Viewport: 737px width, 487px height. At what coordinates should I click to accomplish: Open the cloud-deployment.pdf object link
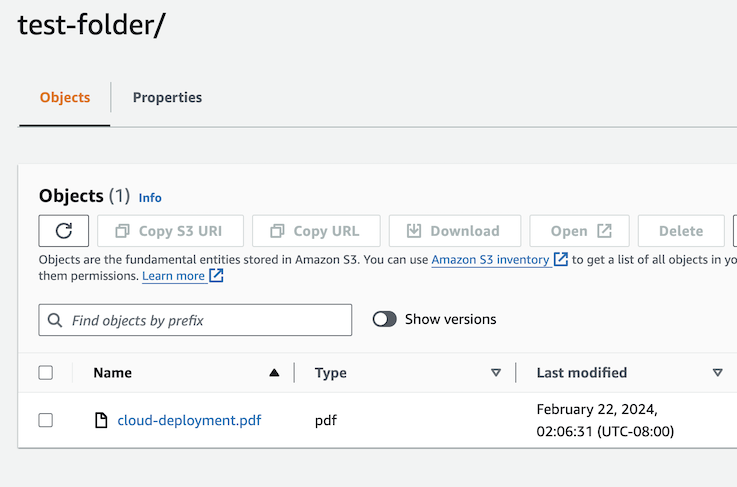(189, 421)
